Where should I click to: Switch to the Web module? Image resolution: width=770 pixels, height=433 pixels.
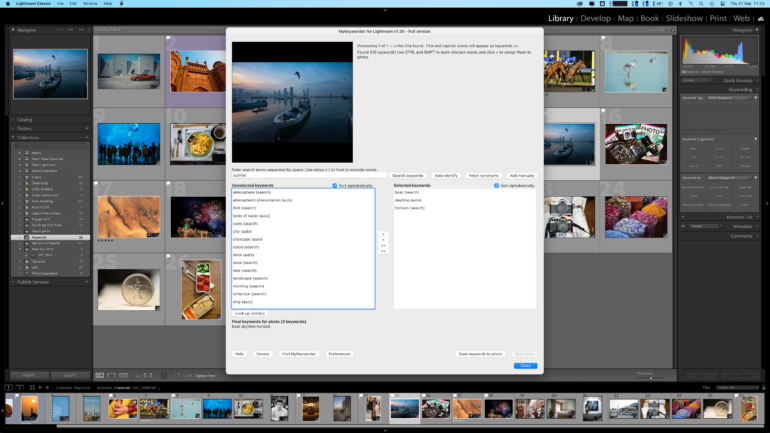click(742, 18)
